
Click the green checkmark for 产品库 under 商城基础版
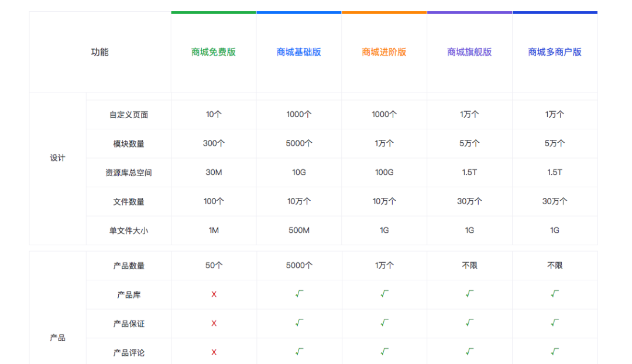[x=299, y=294]
